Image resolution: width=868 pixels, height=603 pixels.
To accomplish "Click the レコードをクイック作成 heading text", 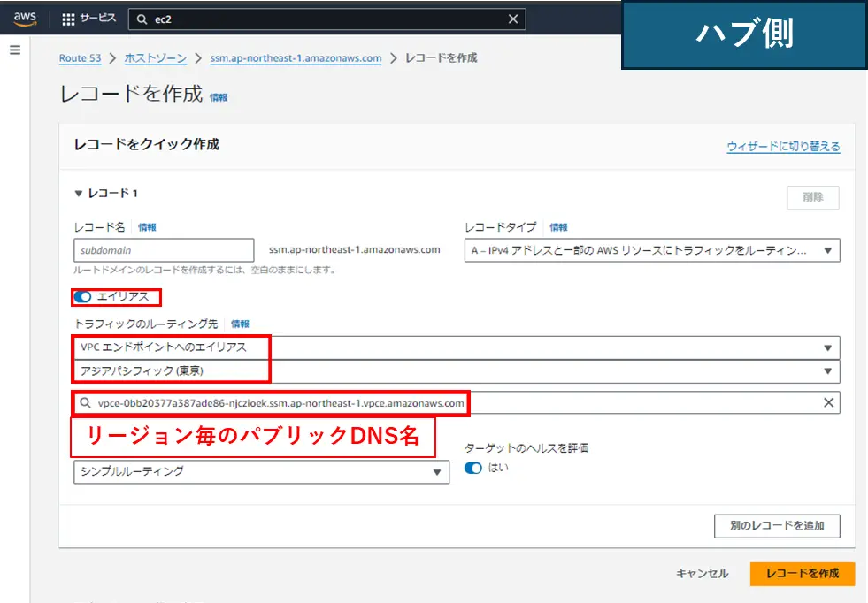I will (147, 144).
